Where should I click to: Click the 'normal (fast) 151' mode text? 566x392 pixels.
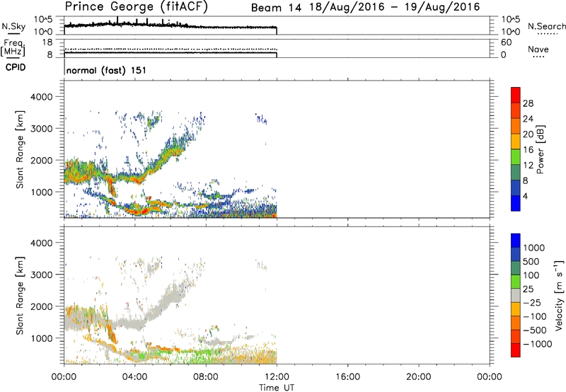[x=107, y=70]
